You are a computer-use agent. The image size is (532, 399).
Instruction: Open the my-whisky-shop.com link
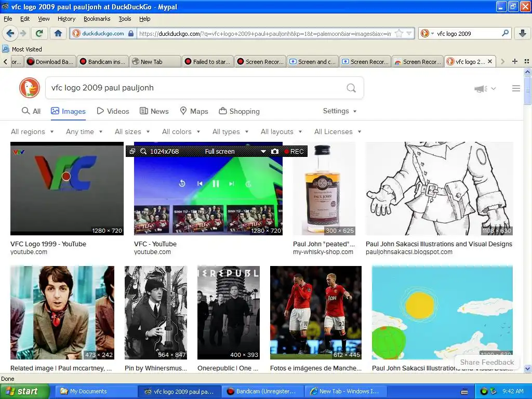[323, 252]
